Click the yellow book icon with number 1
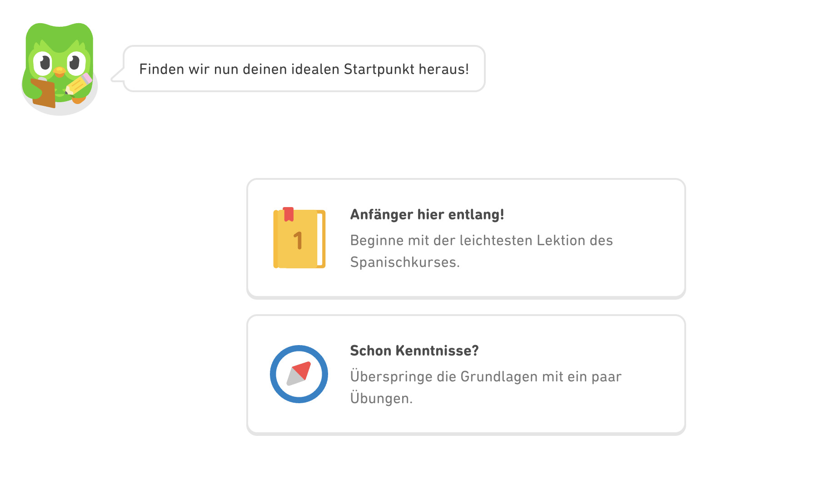The image size is (817, 504). [299, 237]
